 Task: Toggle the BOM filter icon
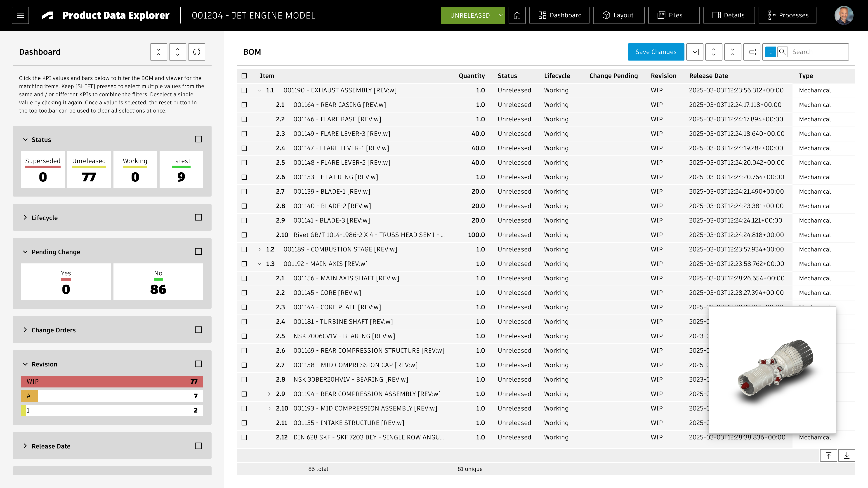771,52
